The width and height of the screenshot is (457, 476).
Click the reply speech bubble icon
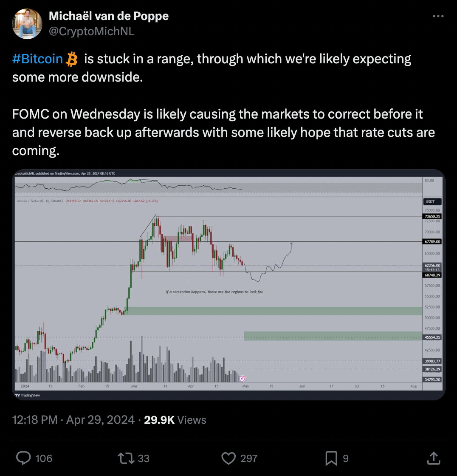pos(23,458)
